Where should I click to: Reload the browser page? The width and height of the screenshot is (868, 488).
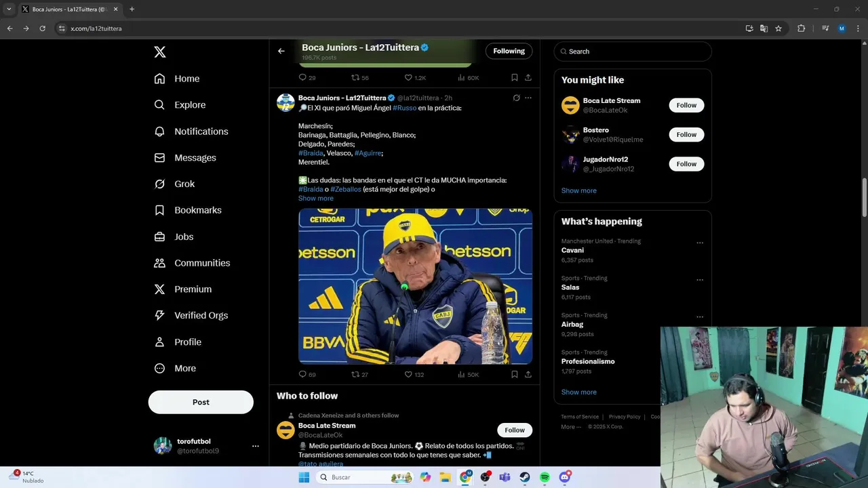42,28
